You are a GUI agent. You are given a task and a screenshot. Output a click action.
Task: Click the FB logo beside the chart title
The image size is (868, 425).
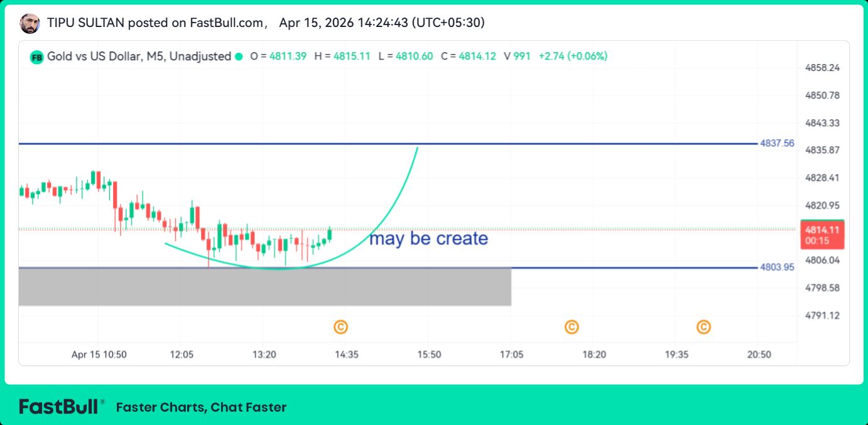pos(37,56)
